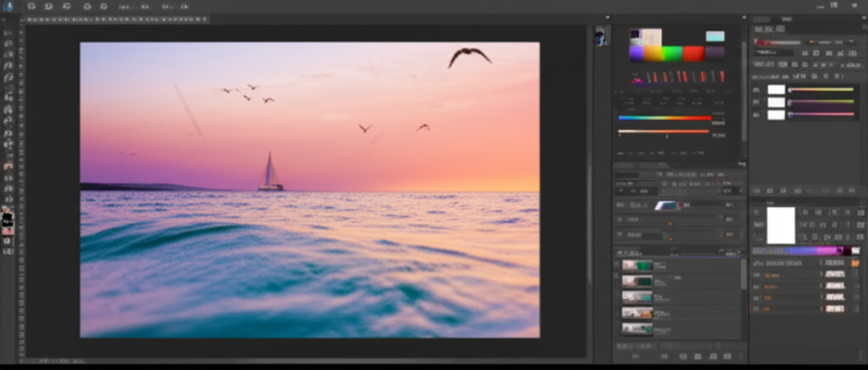The image size is (868, 370).
Task: Pick the purple swatch in the swatches panel
Action: [x=637, y=53]
